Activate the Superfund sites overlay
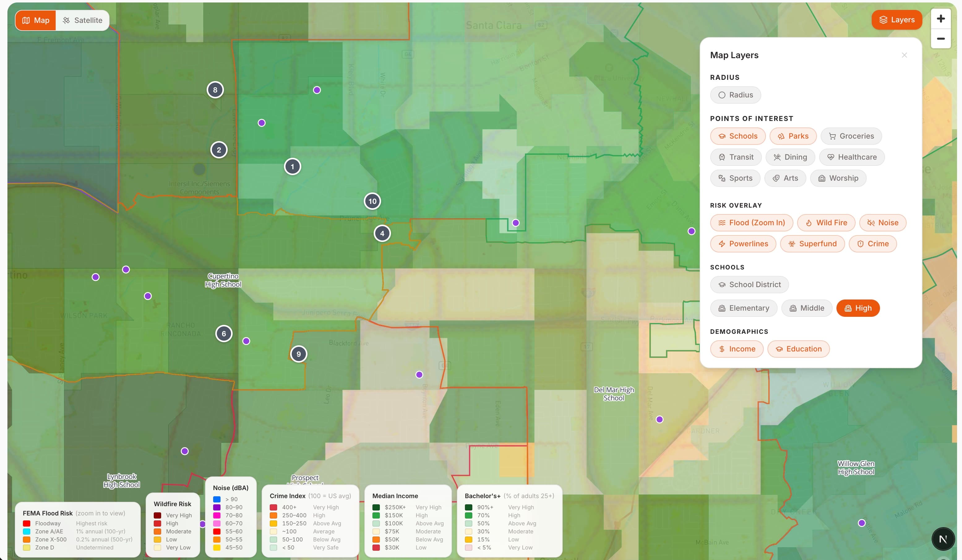Screen dimensions: 962x560 click(x=812, y=243)
